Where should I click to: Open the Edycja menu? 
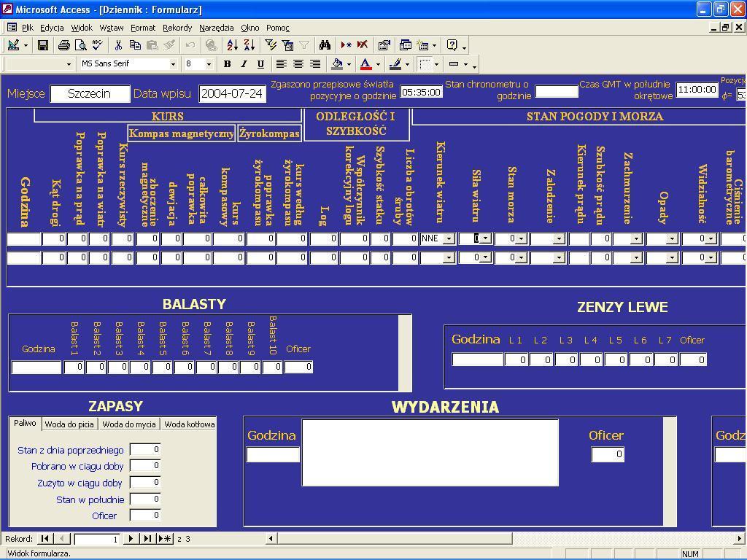click(x=52, y=28)
